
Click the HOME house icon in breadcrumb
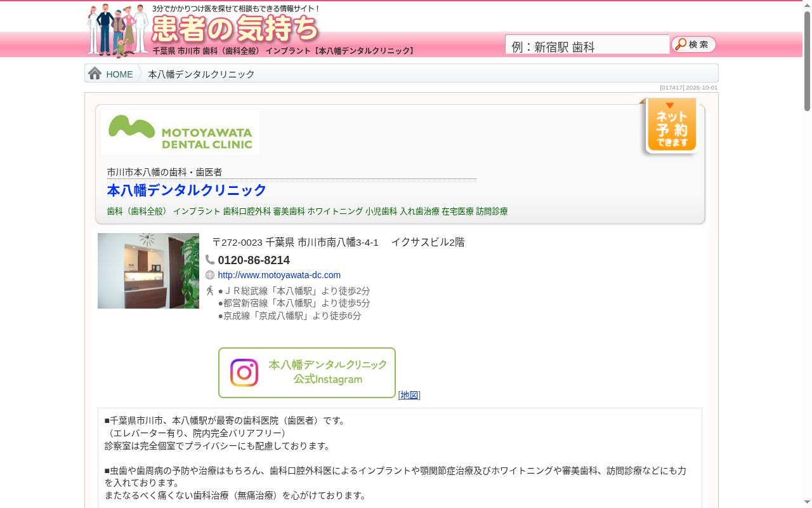95,74
